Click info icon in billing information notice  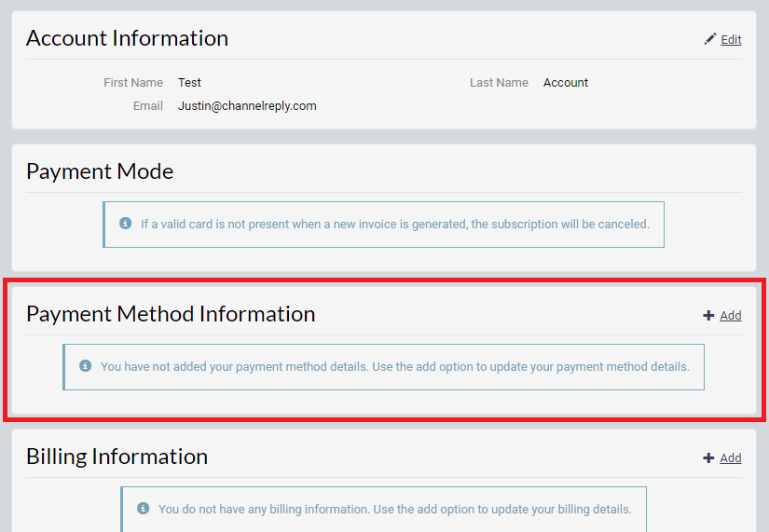(x=144, y=508)
